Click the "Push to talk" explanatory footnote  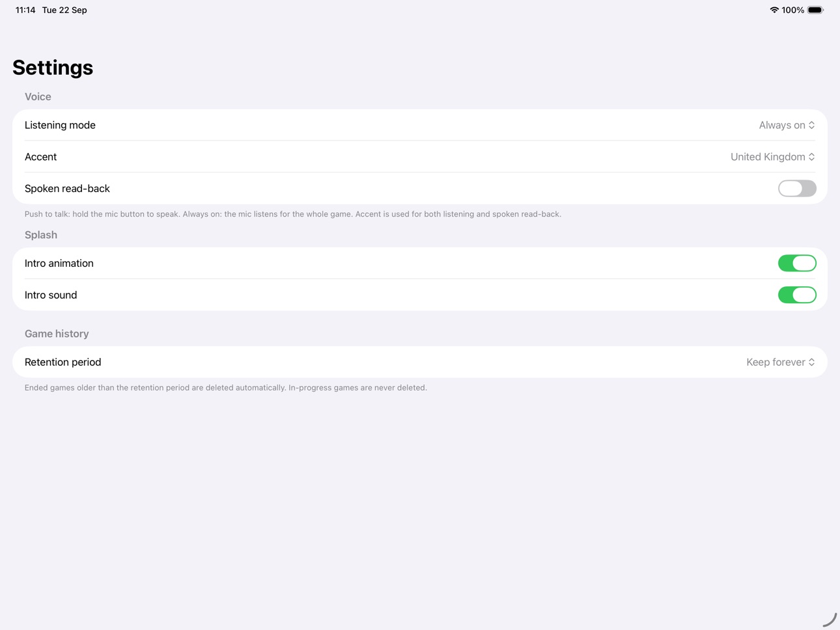click(x=293, y=214)
